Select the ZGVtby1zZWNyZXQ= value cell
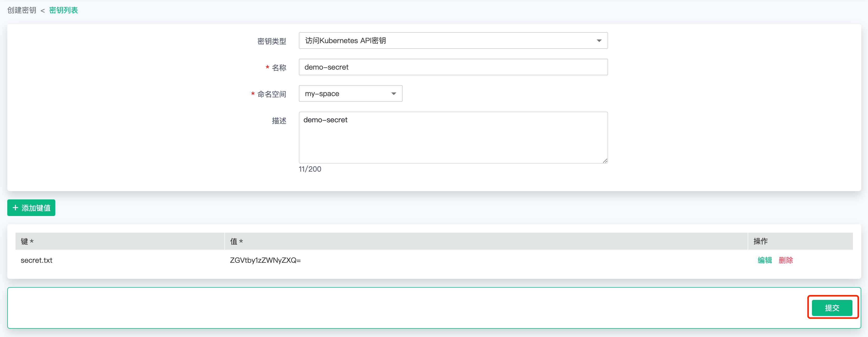Screen dimensions: 868x337 point(265,260)
